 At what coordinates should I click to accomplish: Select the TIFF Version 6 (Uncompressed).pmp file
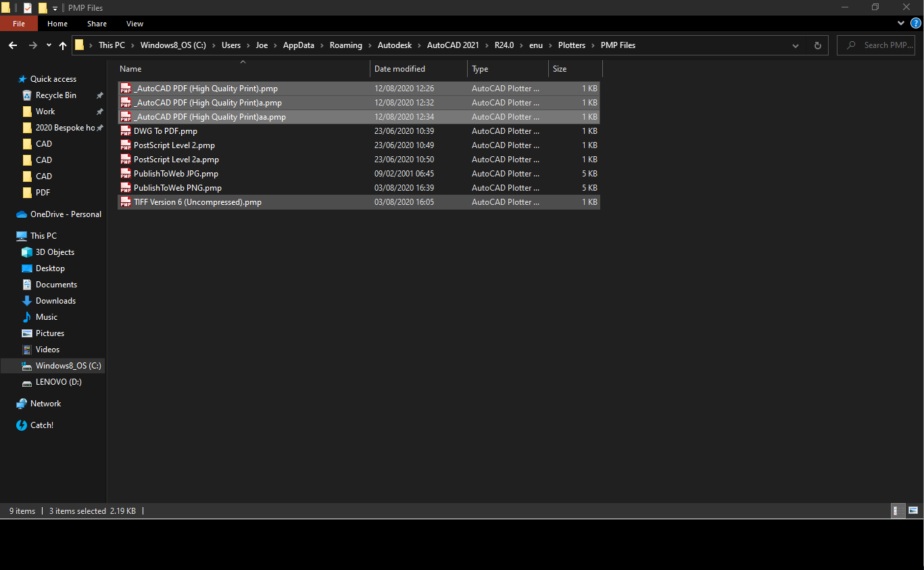point(197,201)
